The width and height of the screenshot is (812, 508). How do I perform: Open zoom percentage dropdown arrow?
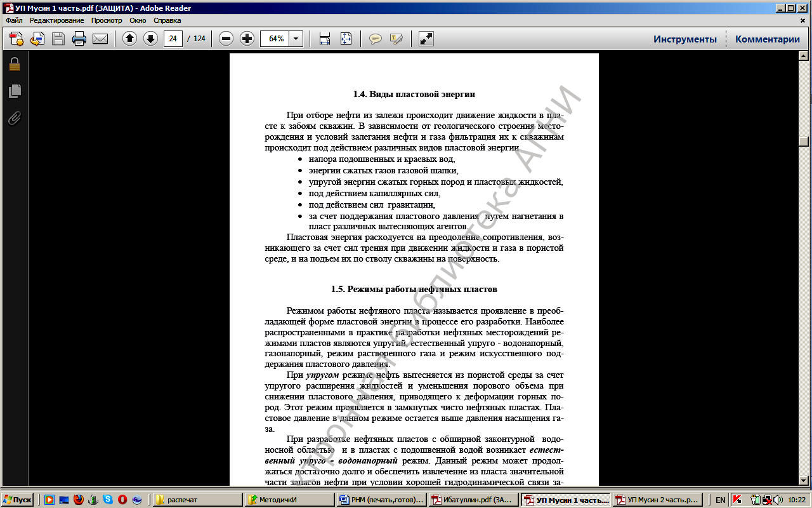[x=296, y=39]
